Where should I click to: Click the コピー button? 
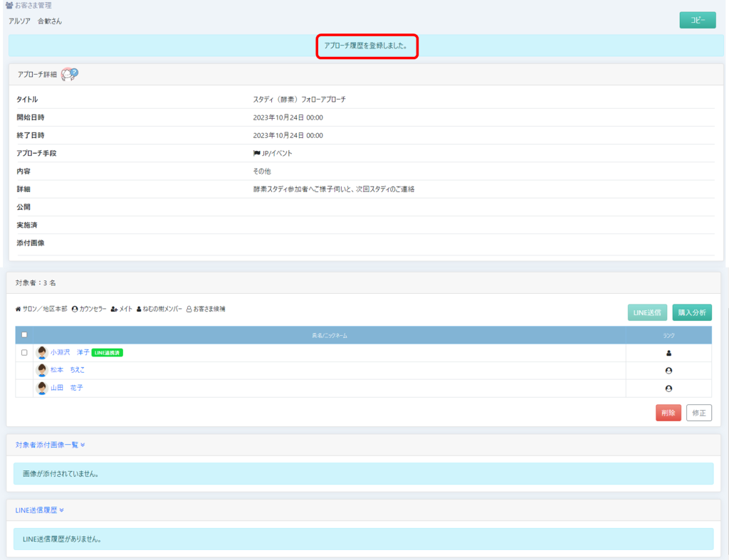point(697,21)
